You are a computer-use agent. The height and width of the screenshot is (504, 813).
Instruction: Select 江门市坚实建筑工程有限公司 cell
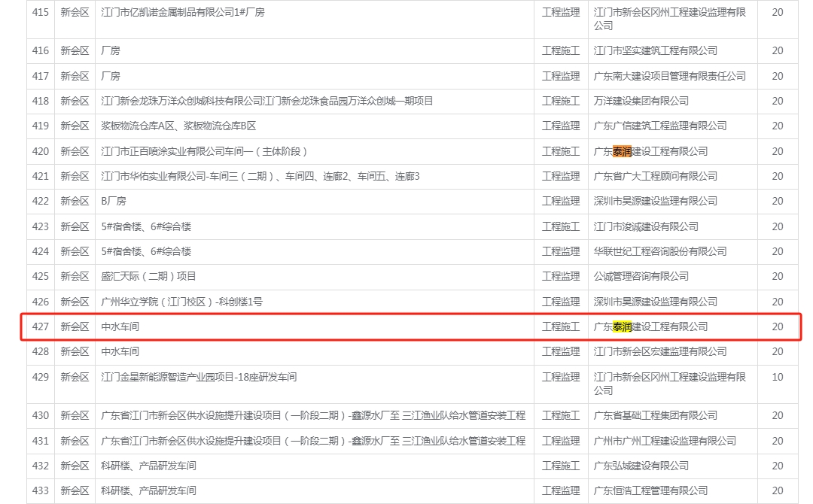[x=655, y=51]
